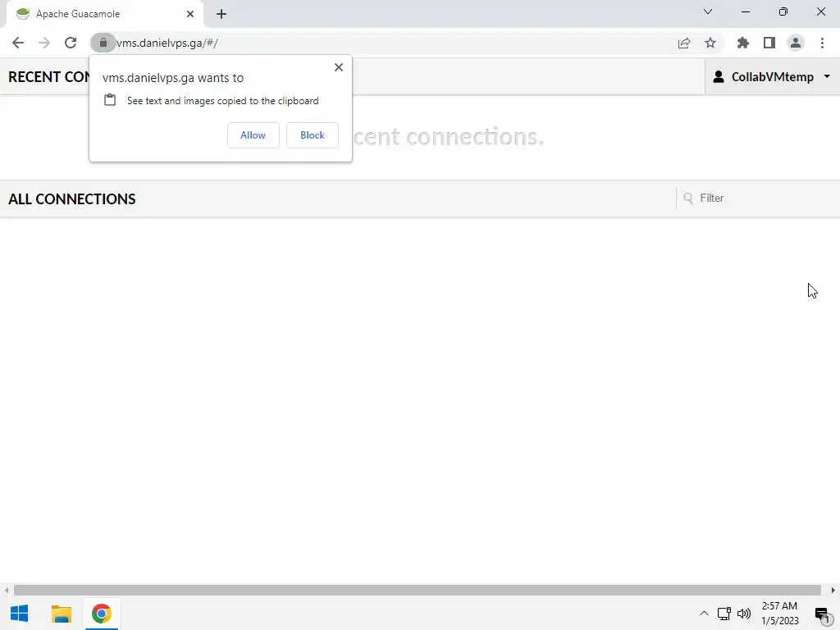Reload the current page
840x630 pixels.
click(71, 43)
